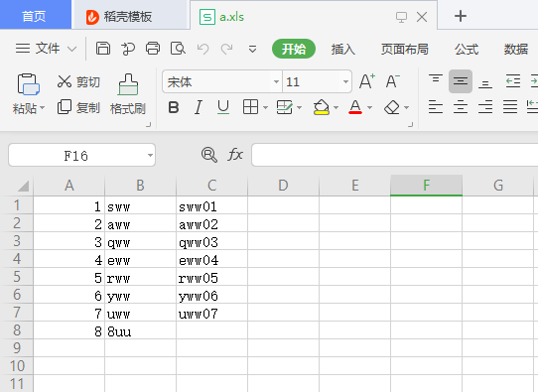Toggle middle vertical alignment
This screenshot has height=392, width=538.
tap(461, 81)
